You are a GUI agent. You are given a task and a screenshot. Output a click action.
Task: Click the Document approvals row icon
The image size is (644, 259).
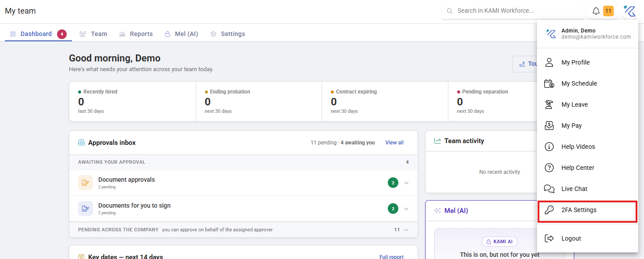click(86, 183)
